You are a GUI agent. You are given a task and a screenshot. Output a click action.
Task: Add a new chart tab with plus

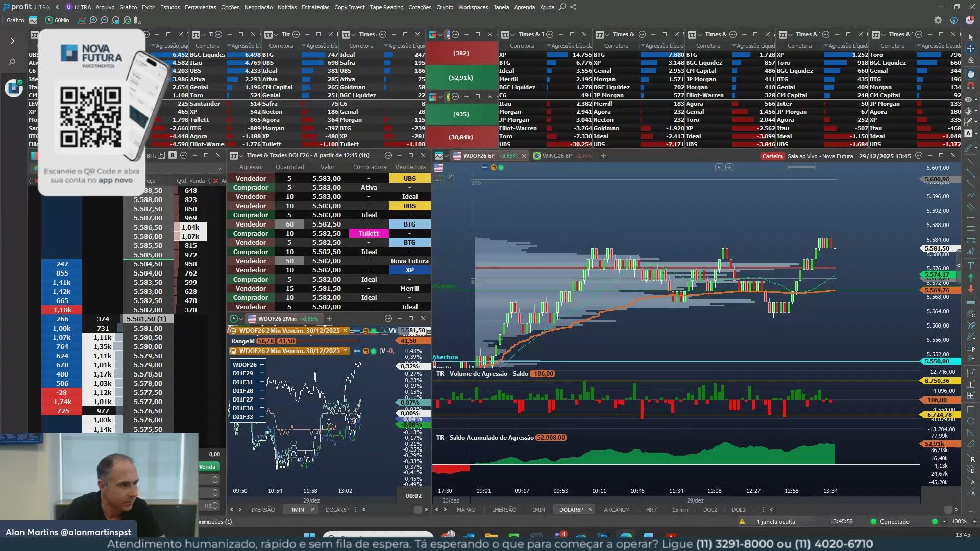[603, 156]
